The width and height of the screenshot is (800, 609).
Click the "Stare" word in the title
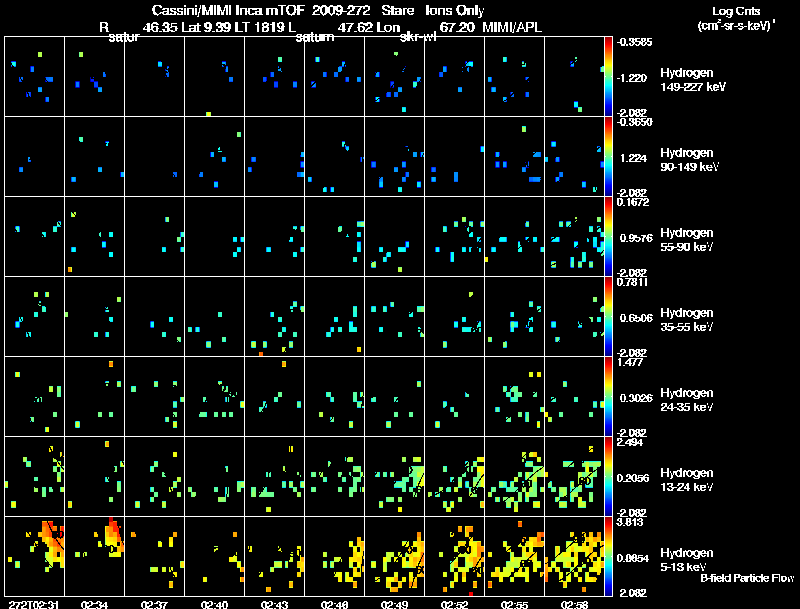(397, 10)
